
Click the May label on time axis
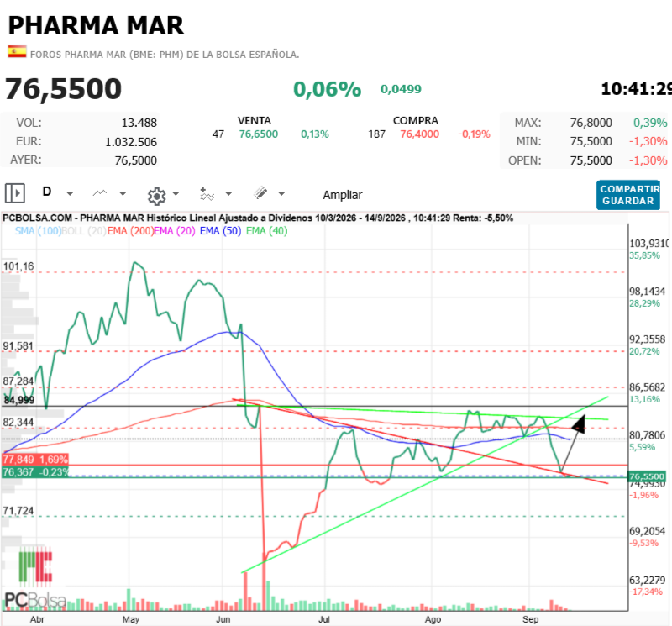pyautogui.click(x=131, y=619)
